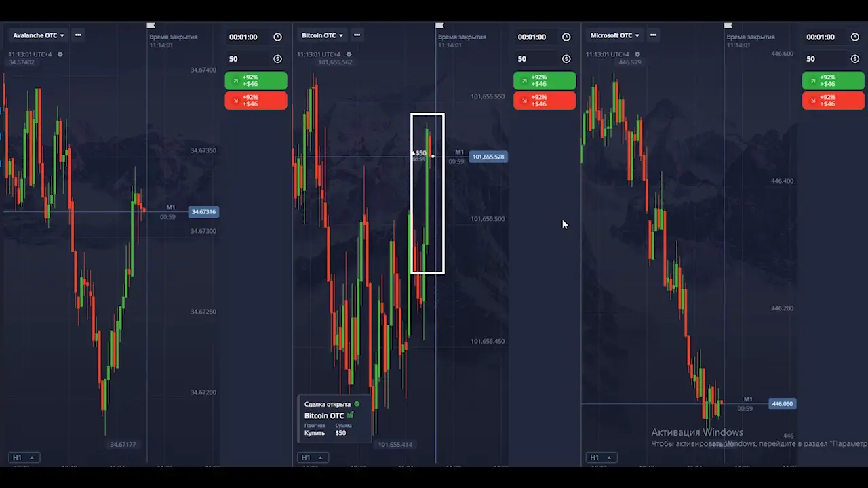Click the 00:01:00 time field for Bitcoin
Image resolution: width=868 pixels, height=488 pixels.
pos(532,37)
